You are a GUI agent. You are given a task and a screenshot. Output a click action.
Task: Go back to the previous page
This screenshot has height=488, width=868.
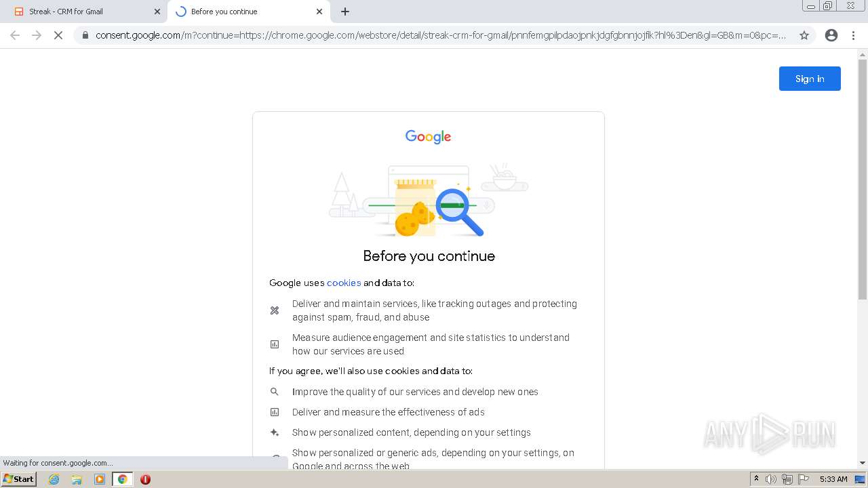pyautogui.click(x=15, y=35)
